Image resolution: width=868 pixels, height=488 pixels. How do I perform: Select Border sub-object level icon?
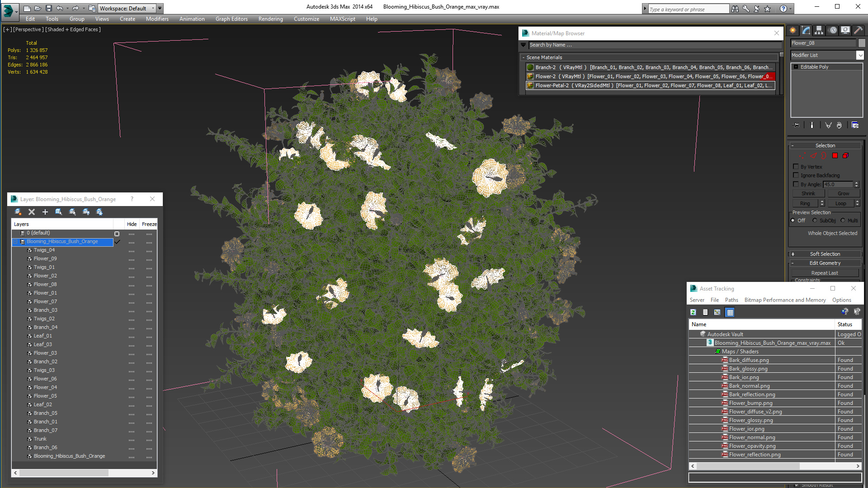point(825,155)
